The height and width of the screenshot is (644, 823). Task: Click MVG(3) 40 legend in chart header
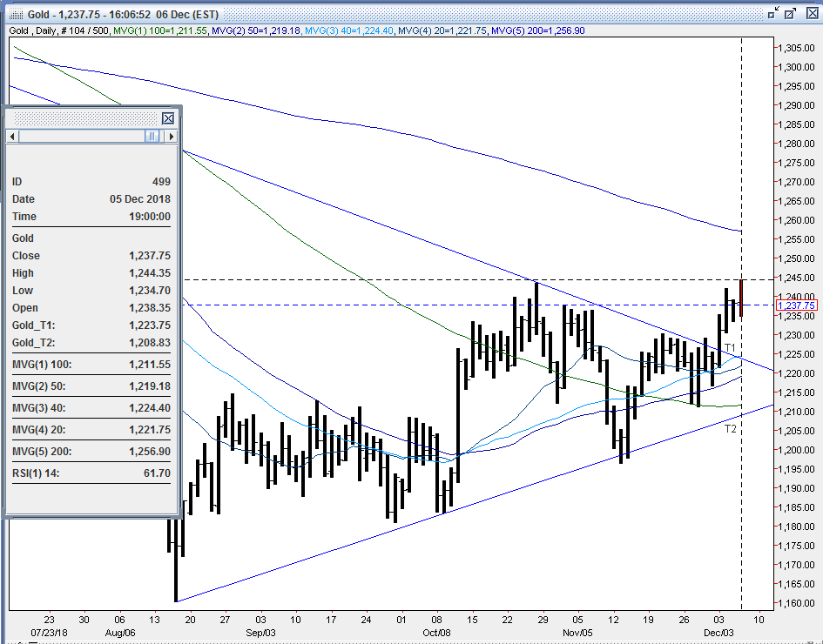coord(349,31)
